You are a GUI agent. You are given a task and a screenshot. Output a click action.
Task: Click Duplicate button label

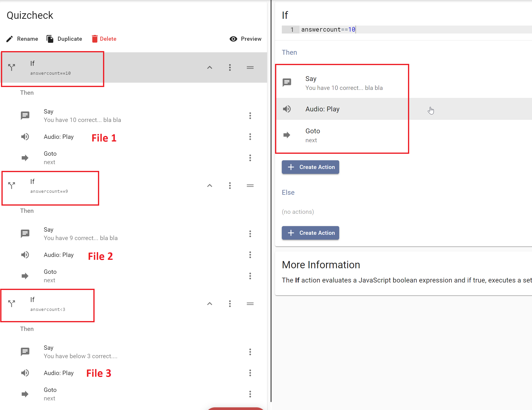tap(70, 39)
